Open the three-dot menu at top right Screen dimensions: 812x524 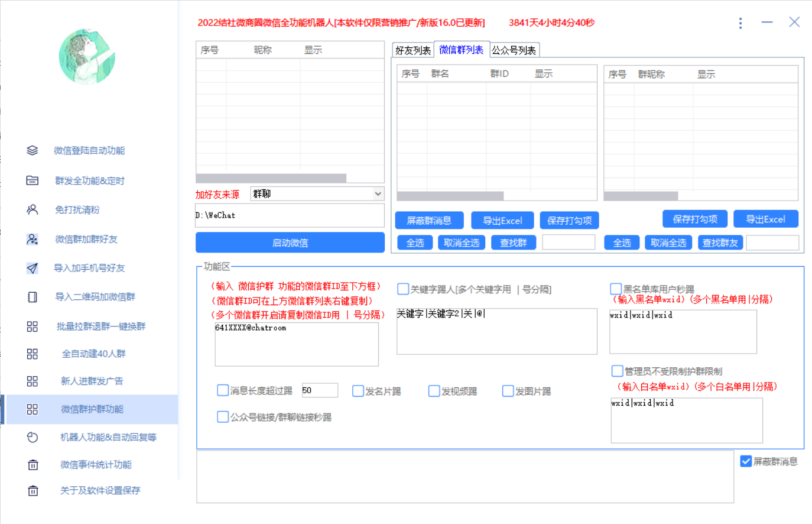point(740,23)
